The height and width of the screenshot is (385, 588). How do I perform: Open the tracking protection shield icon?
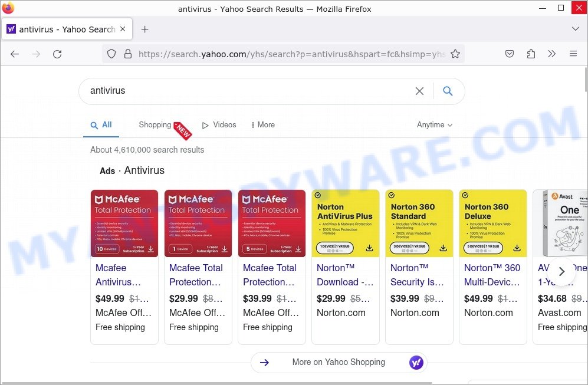click(111, 54)
